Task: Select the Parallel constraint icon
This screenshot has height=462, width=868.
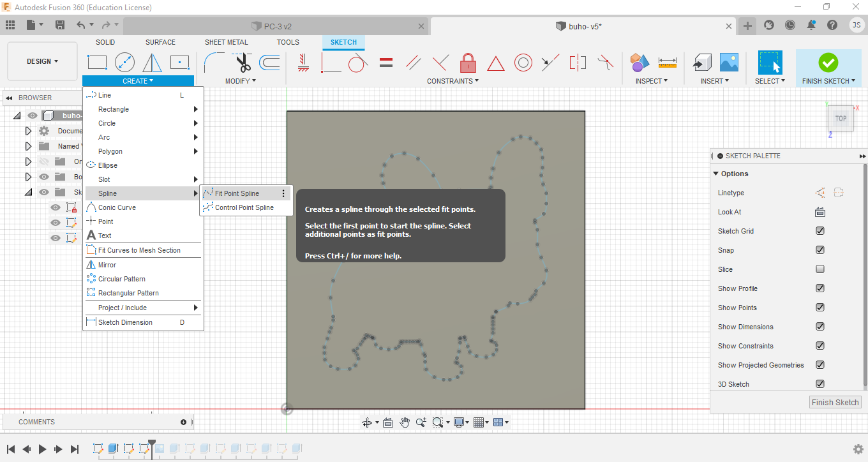Action: 414,63
